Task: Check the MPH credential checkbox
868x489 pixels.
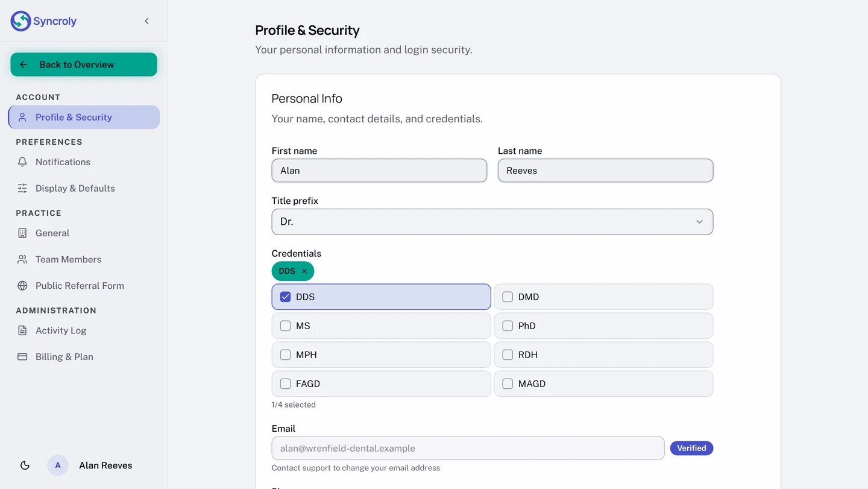Action: point(286,355)
